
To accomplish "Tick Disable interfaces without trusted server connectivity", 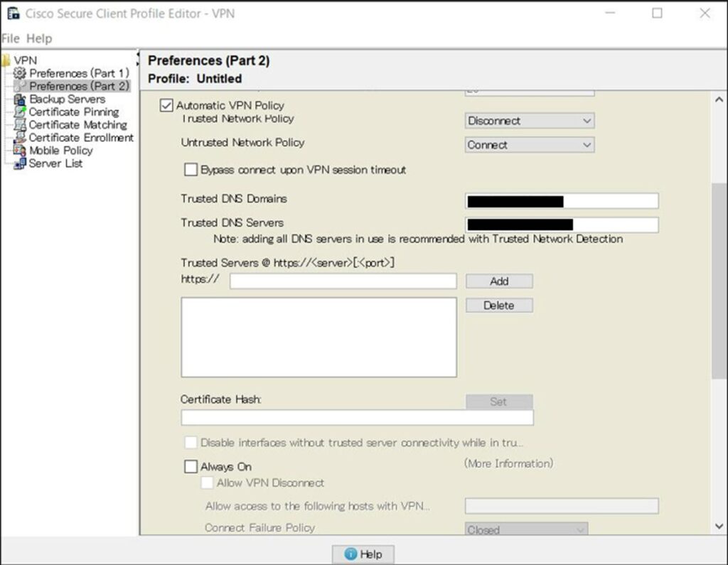I will [191, 443].
